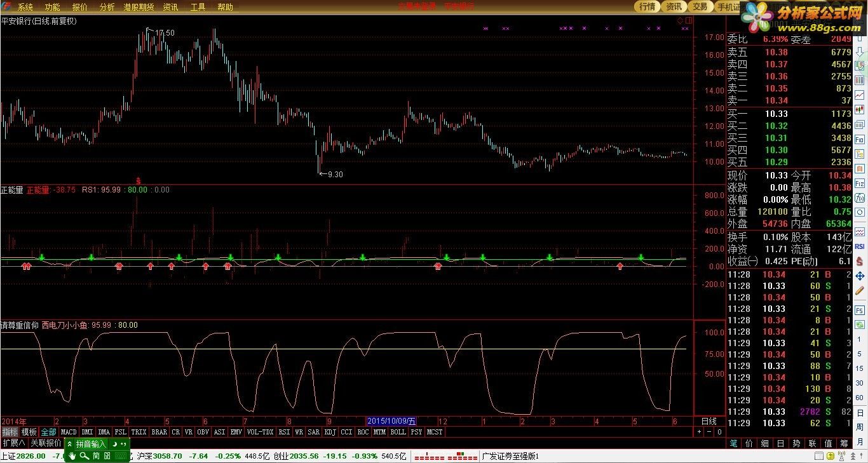The width and height of the screenshot is (868, 463).
Task: Open the 功能 menu
Action: pos(53,7)
